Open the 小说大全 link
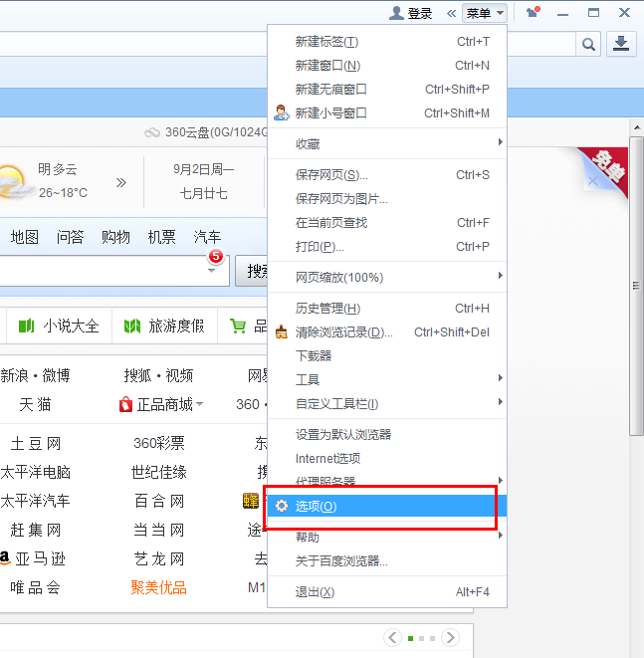The image size is (644, 658). pos(70,326)
